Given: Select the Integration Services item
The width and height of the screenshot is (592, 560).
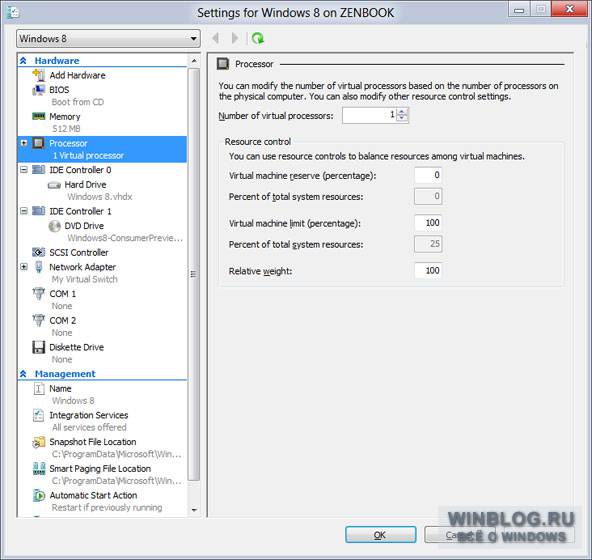Looking at the screenshot, I should point(89,415).
